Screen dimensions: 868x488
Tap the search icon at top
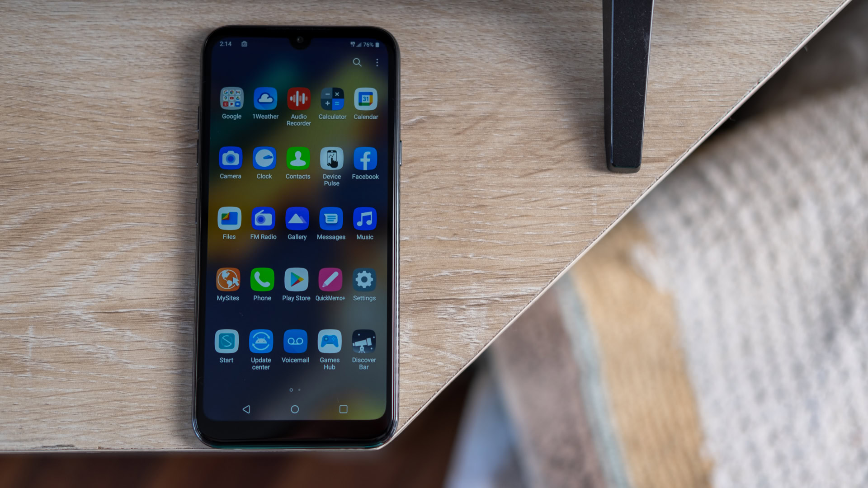(x=357, y=62)
